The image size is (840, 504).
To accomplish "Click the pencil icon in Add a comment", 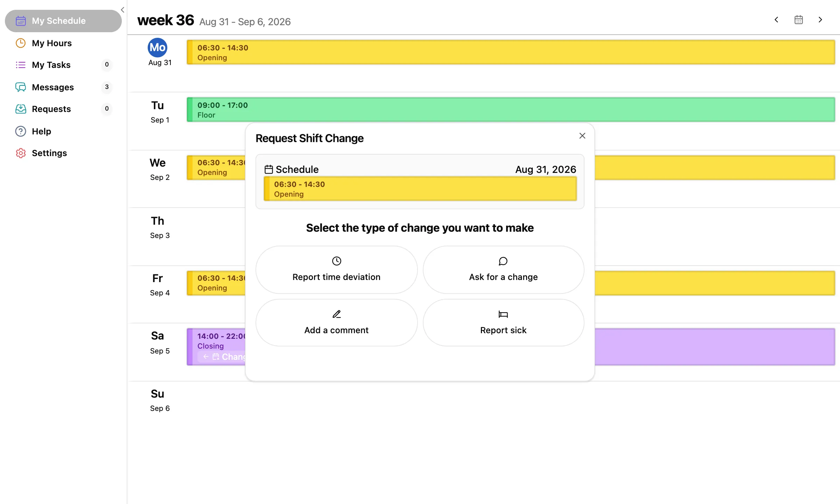I will pos(336,314).
